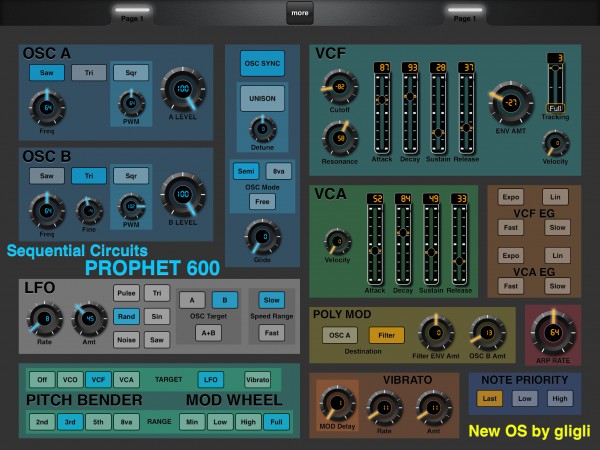Select 8va OSC mode
The width and height of the screenshot is (600, 450).
pos(279,171)
